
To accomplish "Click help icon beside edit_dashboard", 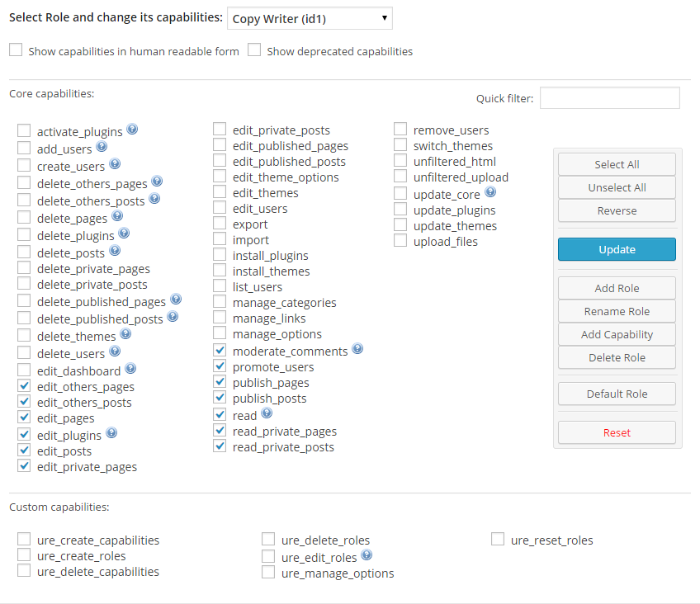I will click(130, 369).
